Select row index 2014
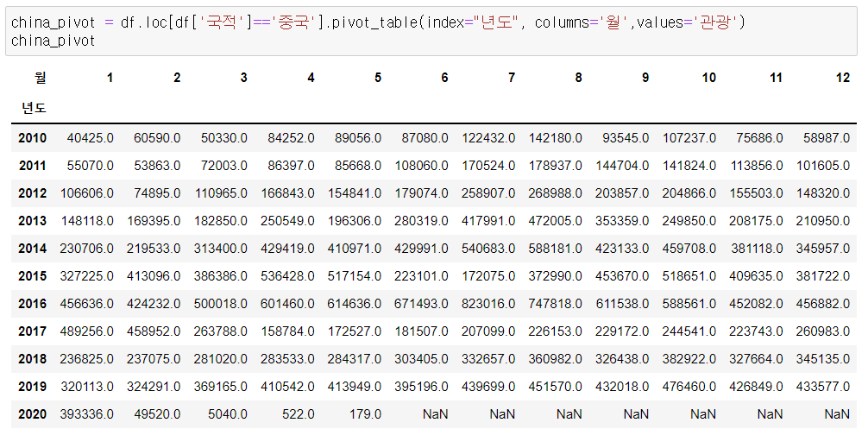Image resolution: width=868 pixels, height=429 pixels. pyautogui.click(x=33, y=249)
